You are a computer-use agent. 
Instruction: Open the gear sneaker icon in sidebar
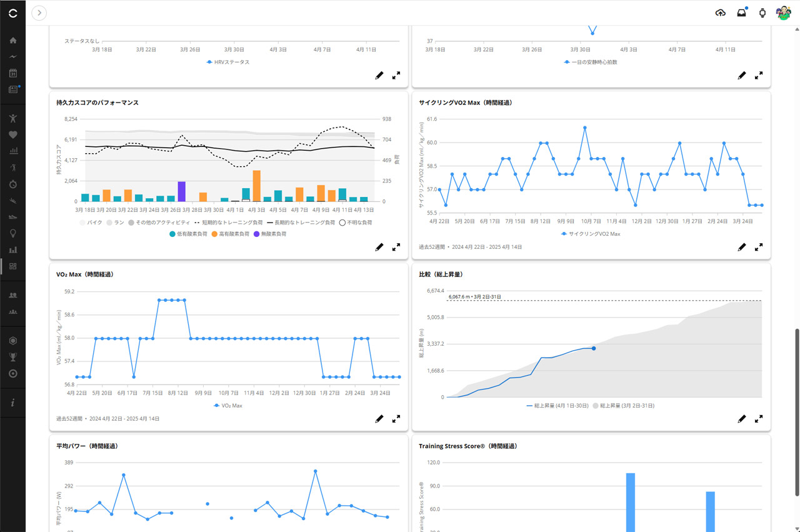point(13,217)
